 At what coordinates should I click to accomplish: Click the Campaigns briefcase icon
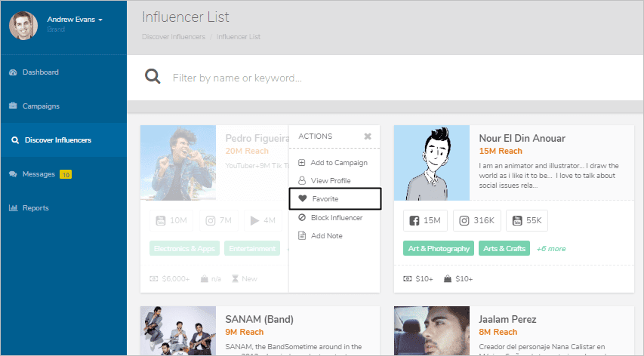(13, 106)
